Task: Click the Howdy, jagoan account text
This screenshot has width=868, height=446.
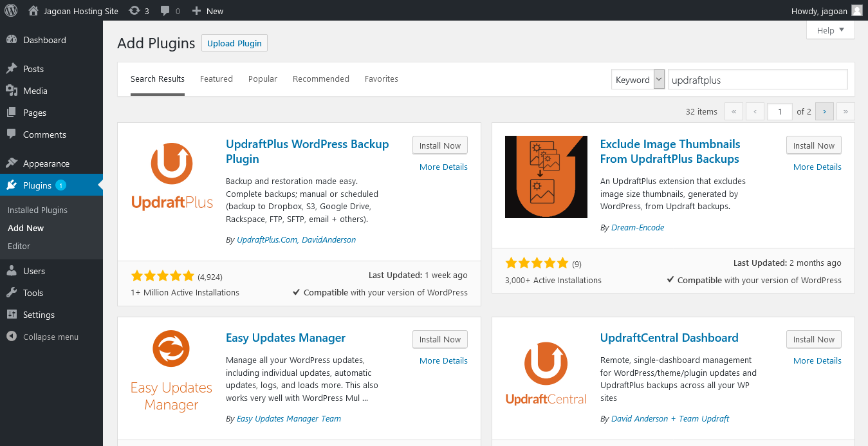Action: [x=818, y=11]
